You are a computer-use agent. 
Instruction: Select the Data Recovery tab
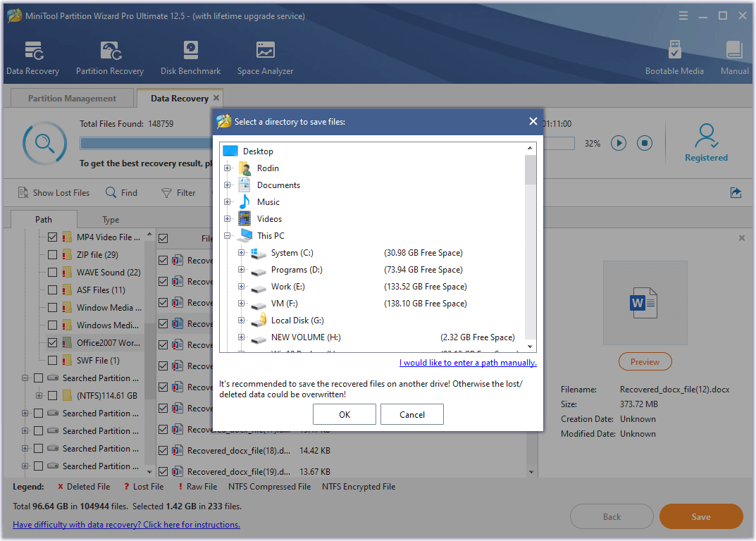180,99
